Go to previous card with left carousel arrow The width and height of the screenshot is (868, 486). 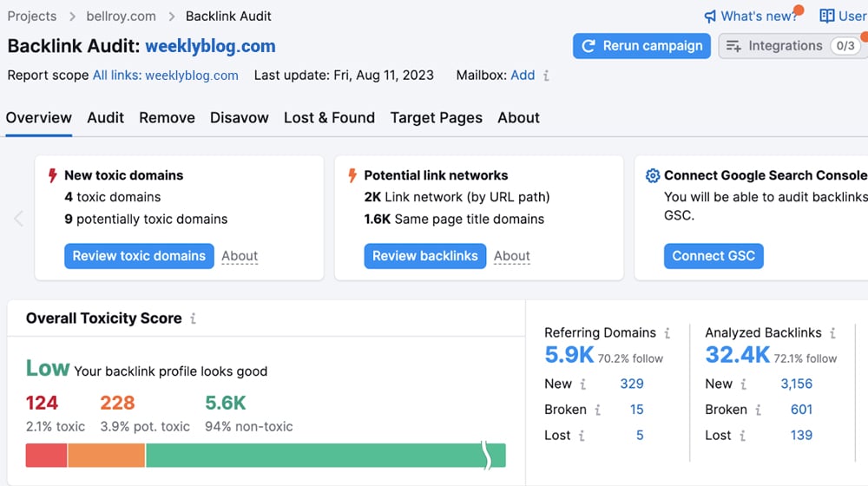18,219
